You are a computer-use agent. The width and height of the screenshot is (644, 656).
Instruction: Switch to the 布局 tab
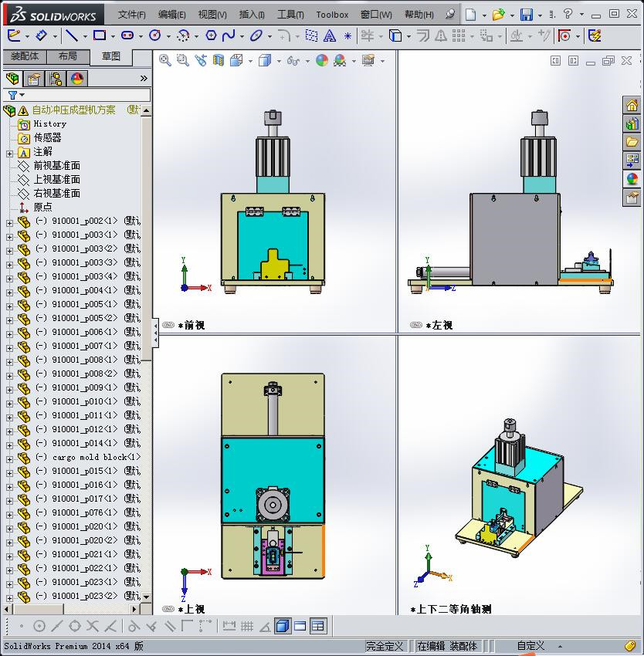tap(68, 56)
